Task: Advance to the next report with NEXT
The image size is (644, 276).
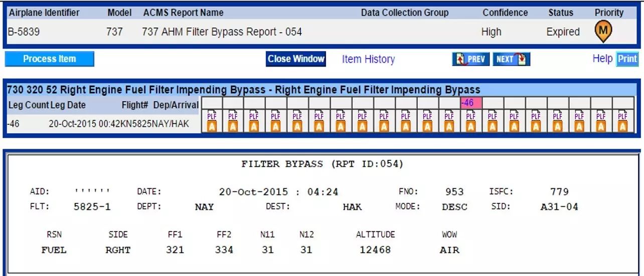Action: [x=511, y=59]
